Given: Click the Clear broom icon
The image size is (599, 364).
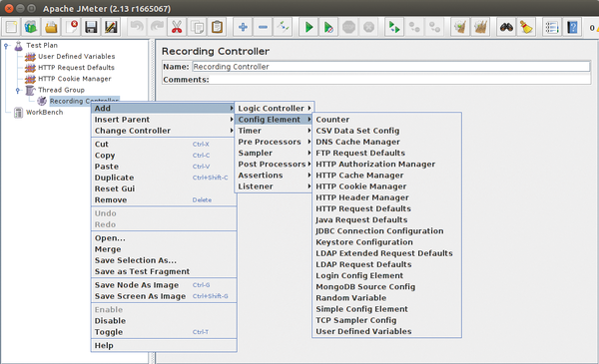Looking at the screenshot, I should [x=460, y=27].
